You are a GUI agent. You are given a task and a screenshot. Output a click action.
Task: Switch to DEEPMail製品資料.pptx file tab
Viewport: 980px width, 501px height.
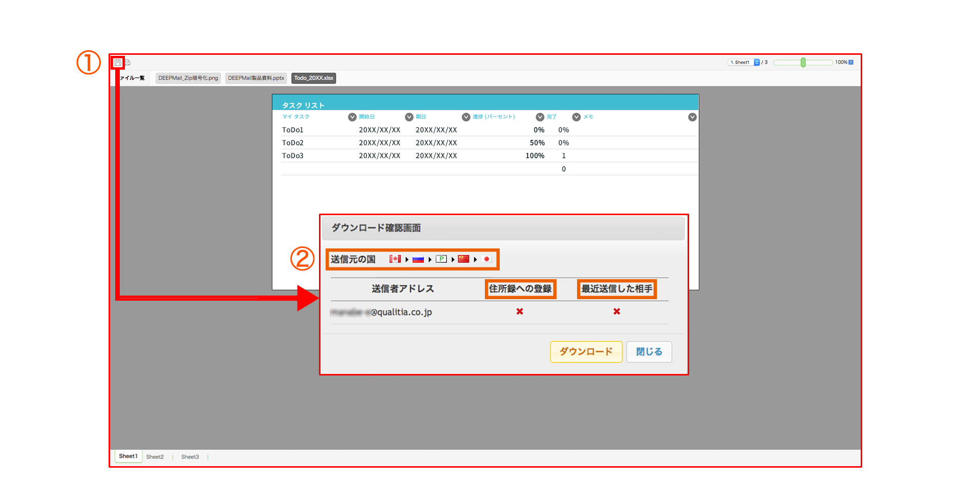(x=256, y=78)
